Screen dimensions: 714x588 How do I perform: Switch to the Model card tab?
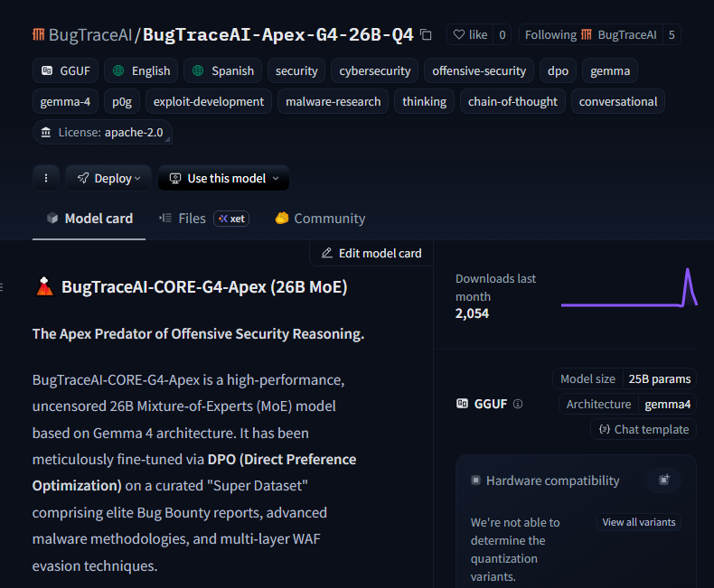(89, 219)
